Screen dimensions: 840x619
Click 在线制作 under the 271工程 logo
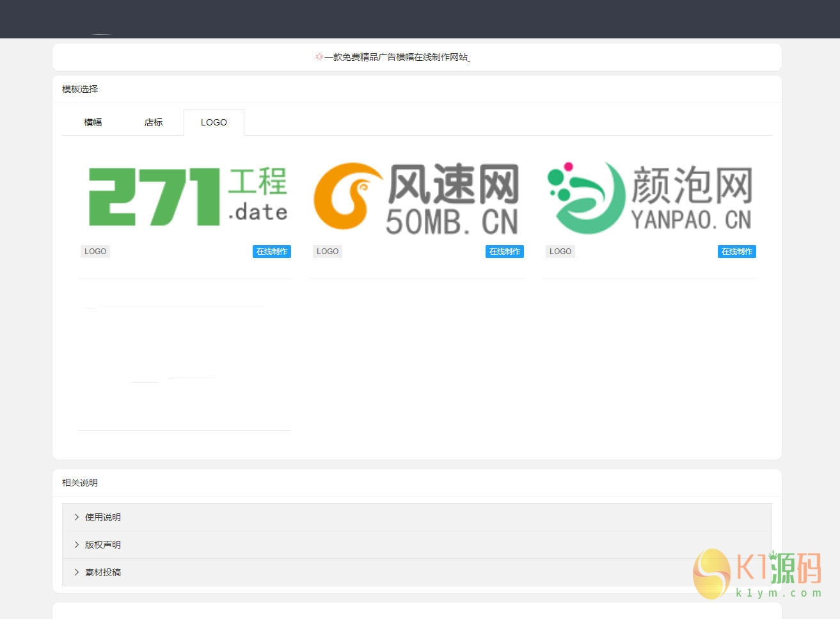(x=271, y=252)
